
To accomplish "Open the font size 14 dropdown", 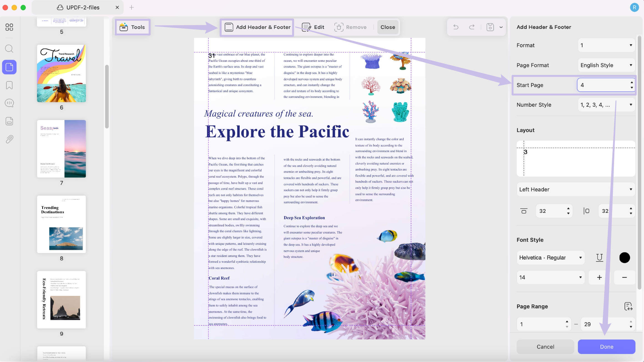I will point(550,278).
